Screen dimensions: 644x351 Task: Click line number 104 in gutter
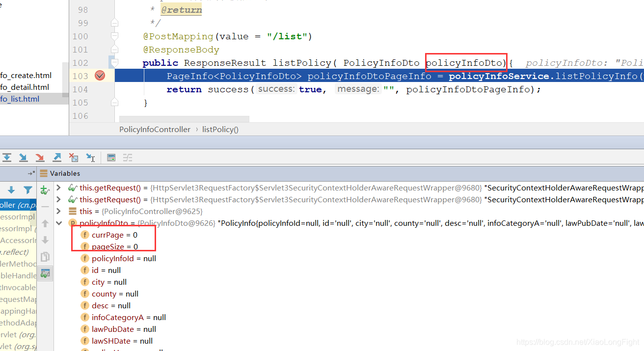tap(80, 89)
